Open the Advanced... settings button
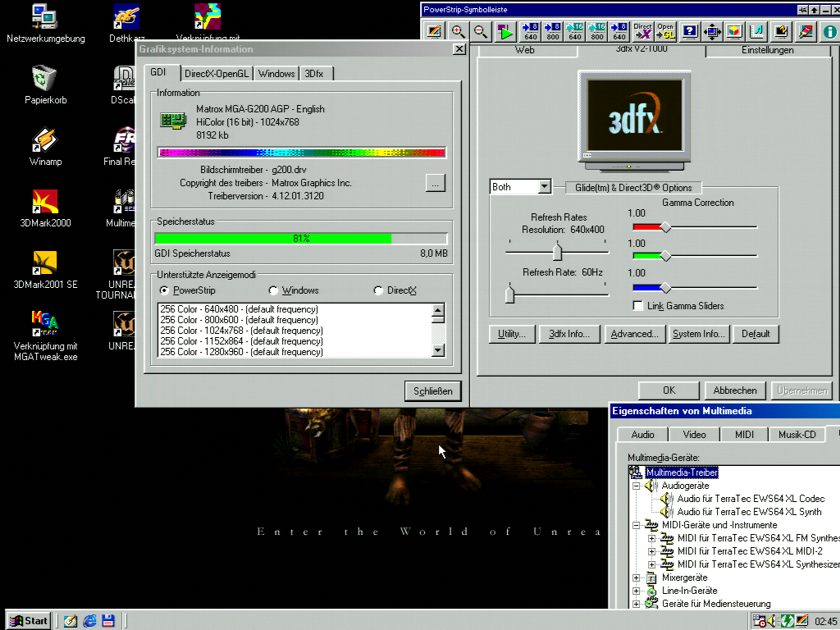The width and height of the screenshot is (840, 630). [x=634, y=334]
